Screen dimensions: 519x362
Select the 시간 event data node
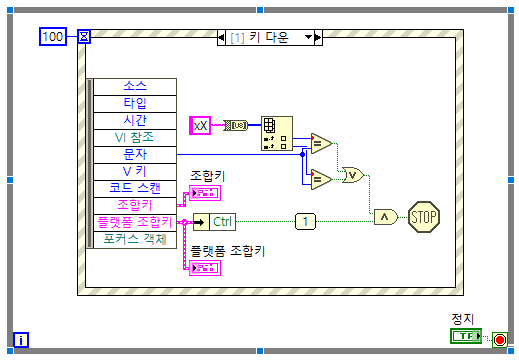(135, 121)
